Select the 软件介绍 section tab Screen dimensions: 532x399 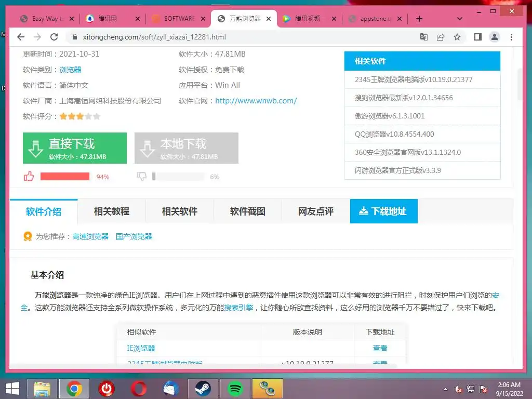point(44,211)
